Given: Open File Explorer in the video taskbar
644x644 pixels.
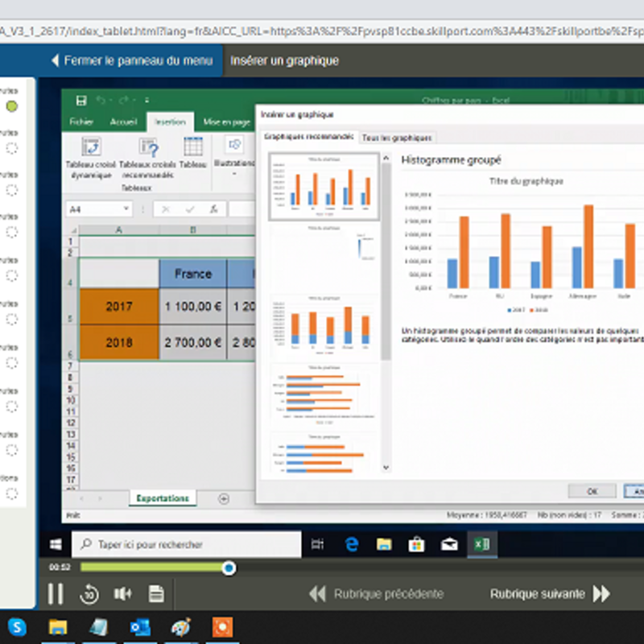Looking at the screenshot, I should click(384, 545).
